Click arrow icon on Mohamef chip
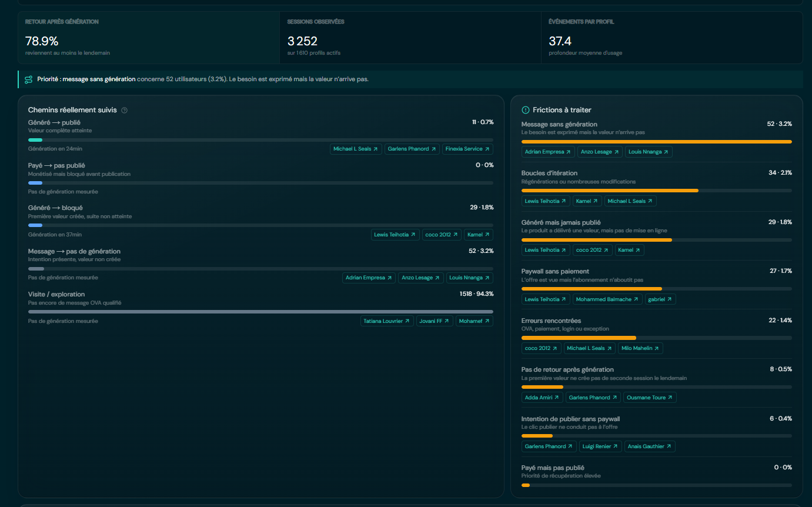 click(x=487, y=321)
